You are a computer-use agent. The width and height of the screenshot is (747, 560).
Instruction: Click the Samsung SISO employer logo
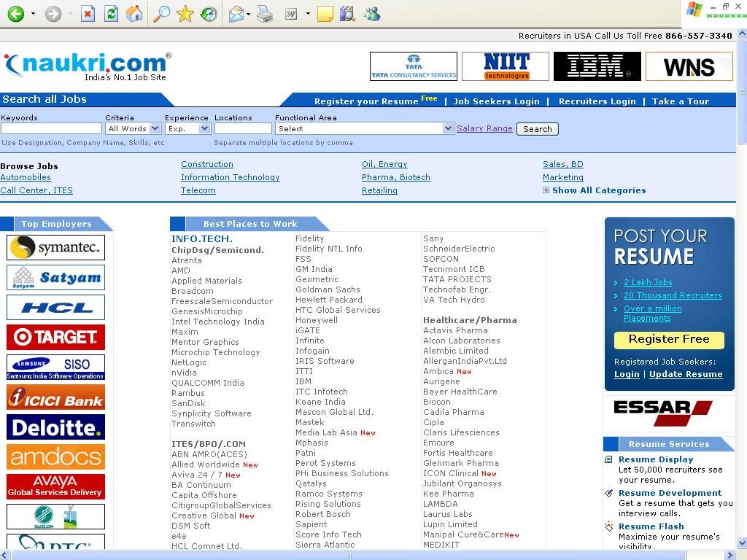55,367
